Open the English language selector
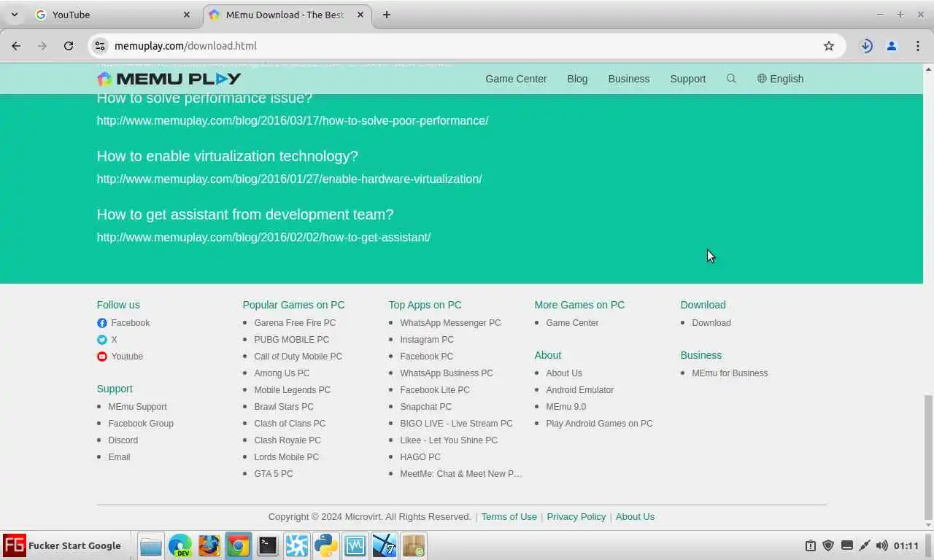 [x=780, y=79]
